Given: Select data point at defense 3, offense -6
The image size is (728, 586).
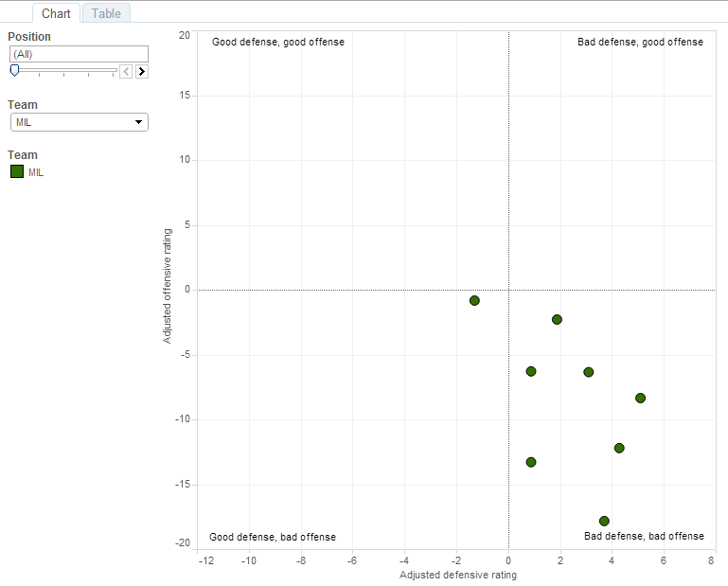Looking at the screenshot, I should click(x=588, y=372).
